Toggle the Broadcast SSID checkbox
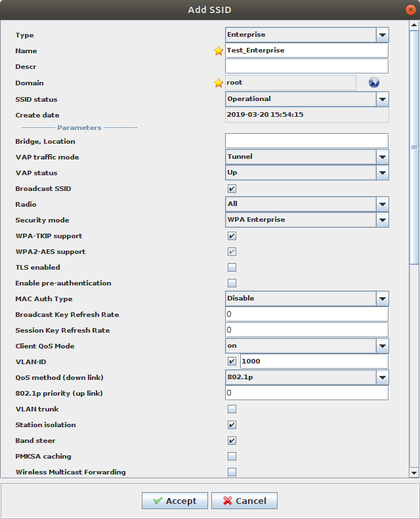420x519 pixels. click(232, 189)
